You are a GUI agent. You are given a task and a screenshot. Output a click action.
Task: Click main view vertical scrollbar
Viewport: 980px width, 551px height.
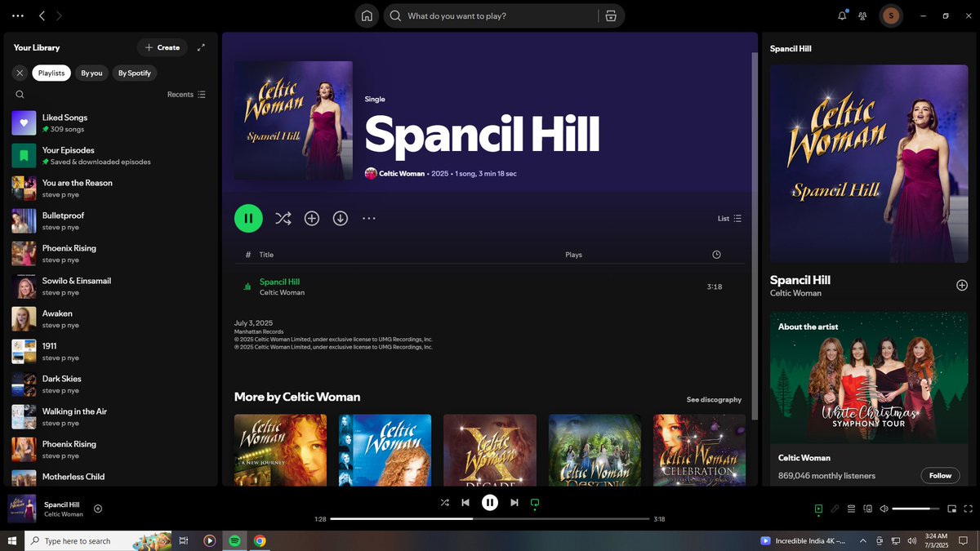coord(755,237)
